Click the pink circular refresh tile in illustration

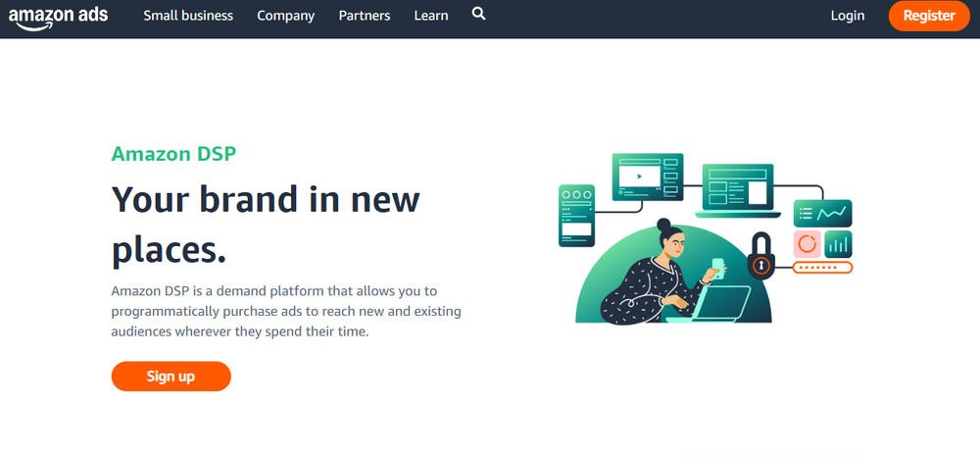[807, 244]
